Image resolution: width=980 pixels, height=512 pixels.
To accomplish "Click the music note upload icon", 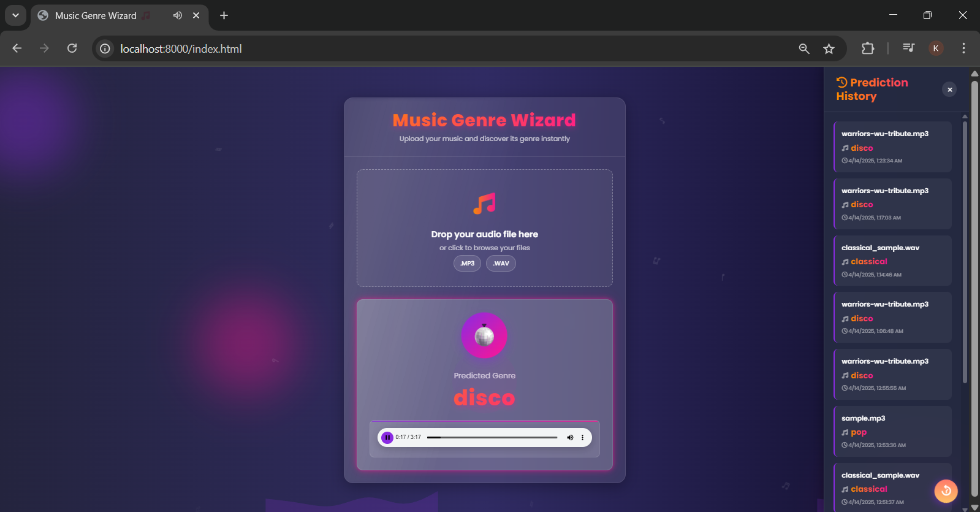I will tap(484, 204).
